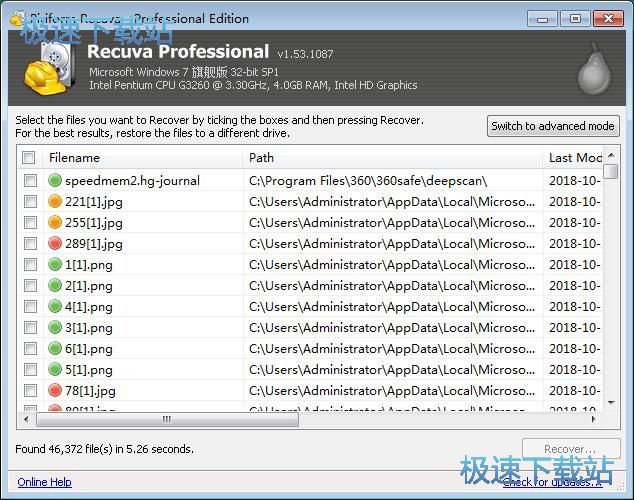
Task: Click the Recuva hard-hat drive logo
Action: click(49, 69)
